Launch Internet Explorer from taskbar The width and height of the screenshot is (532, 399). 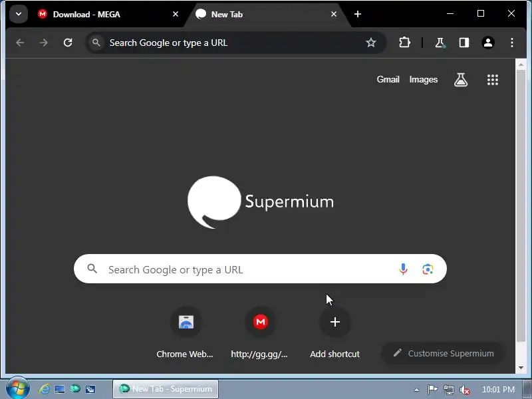click(44, 389)
